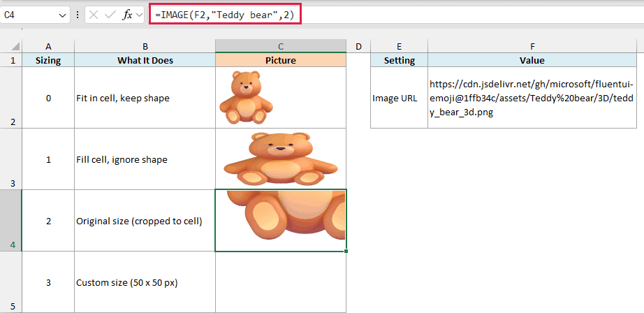
Task: Select row 4 header
Action: pos(11,221)
